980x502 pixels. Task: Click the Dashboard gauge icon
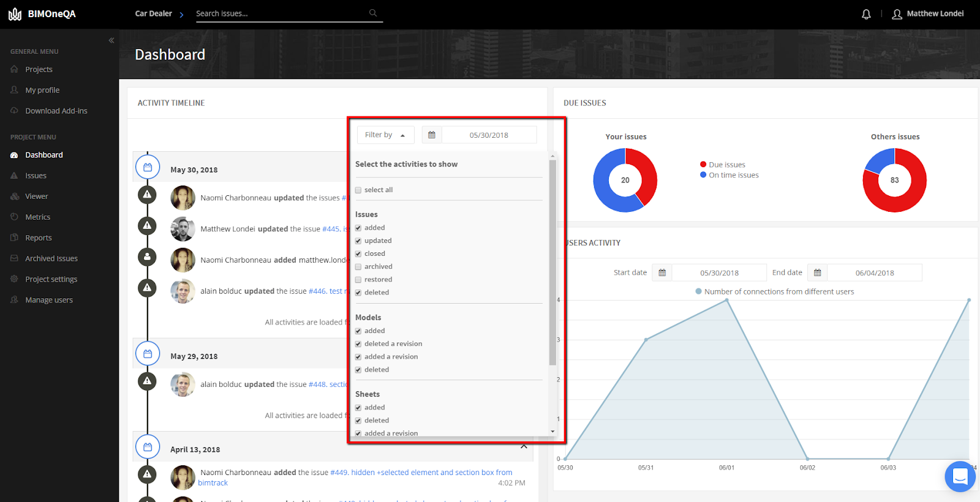click(14, 155)
